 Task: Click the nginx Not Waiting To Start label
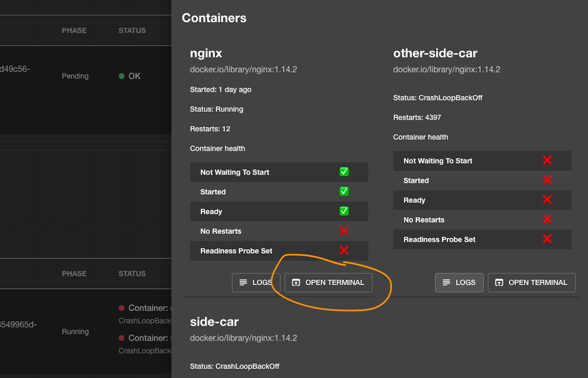(235, 172)
